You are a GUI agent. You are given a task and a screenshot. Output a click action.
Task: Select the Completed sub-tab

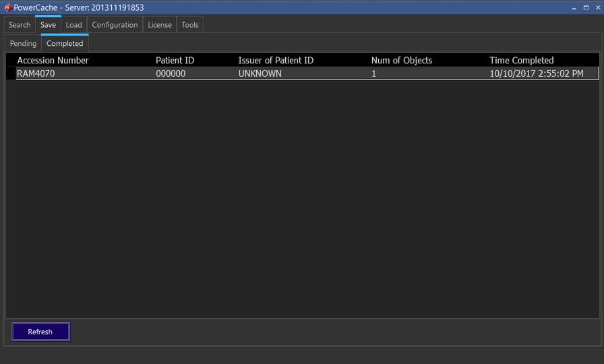65,44
